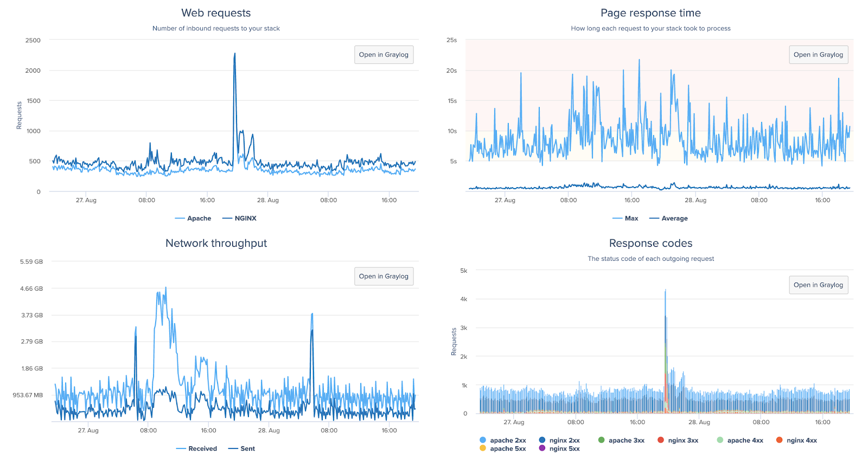Click the nginx 5xx legend dot
The image size is (868, 462).
(542, 448)
